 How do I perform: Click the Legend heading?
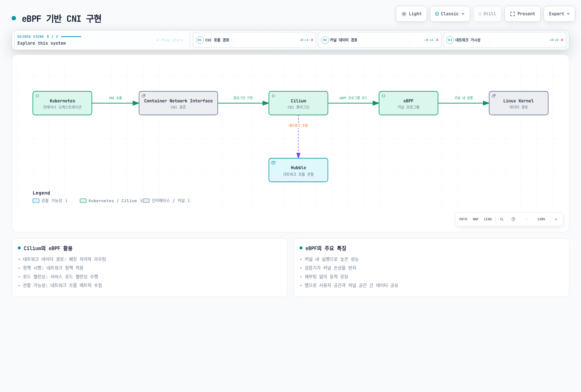pyautogui.click(x=41, y=193)
